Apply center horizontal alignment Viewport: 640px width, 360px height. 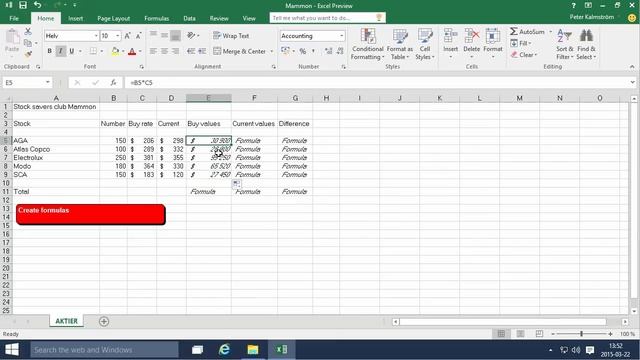tap(164, 51)
